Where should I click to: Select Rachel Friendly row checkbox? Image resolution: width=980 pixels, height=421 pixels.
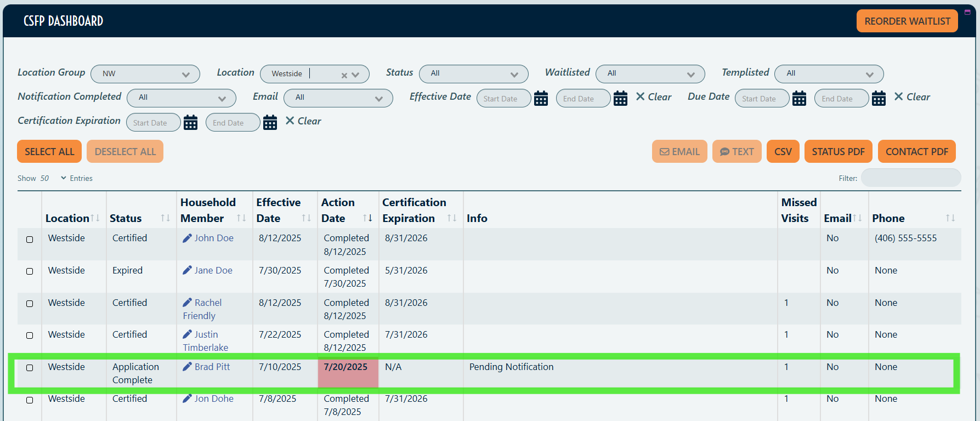(x=30, y=304)
